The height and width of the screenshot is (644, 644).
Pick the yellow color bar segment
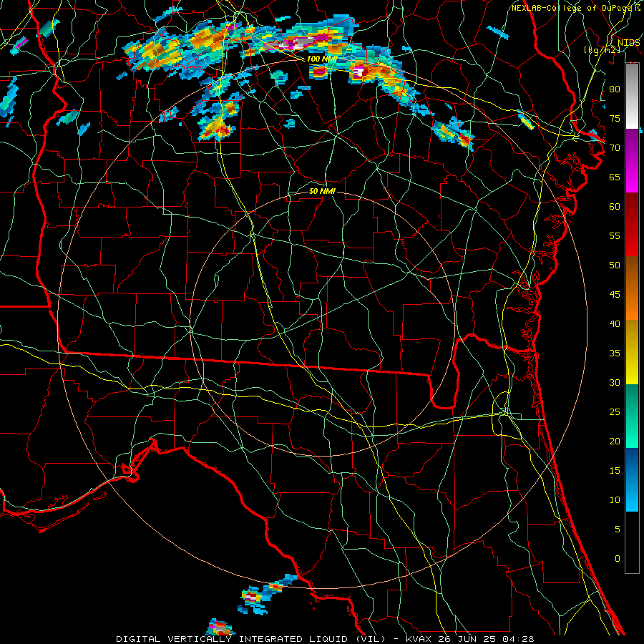pos(632,352)
